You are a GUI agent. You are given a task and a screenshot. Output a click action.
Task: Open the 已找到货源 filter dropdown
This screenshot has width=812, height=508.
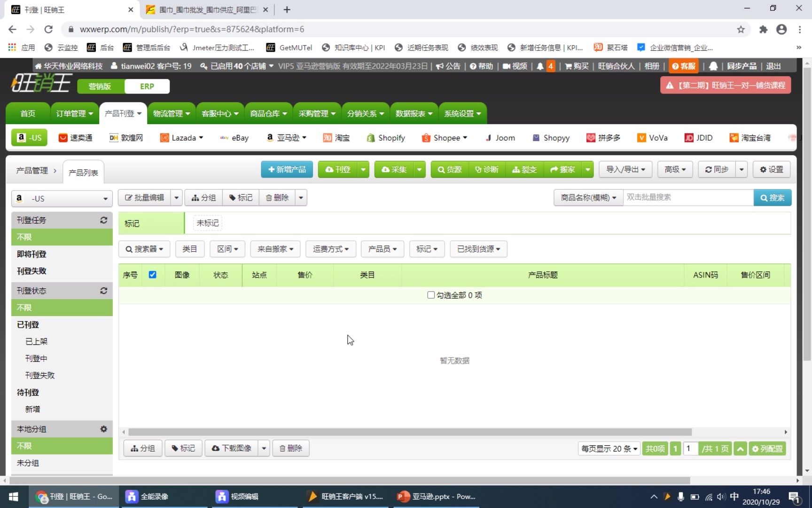coord(478,249)
